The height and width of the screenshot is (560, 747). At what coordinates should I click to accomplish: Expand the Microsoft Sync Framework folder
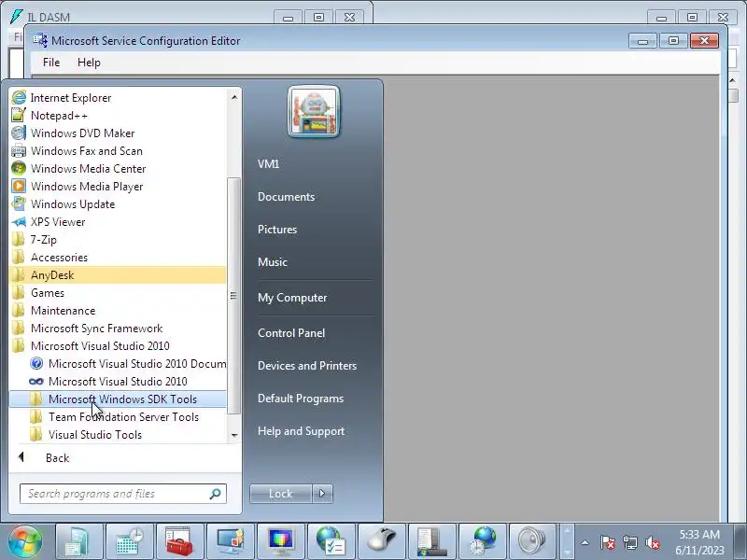pos(118,329)
